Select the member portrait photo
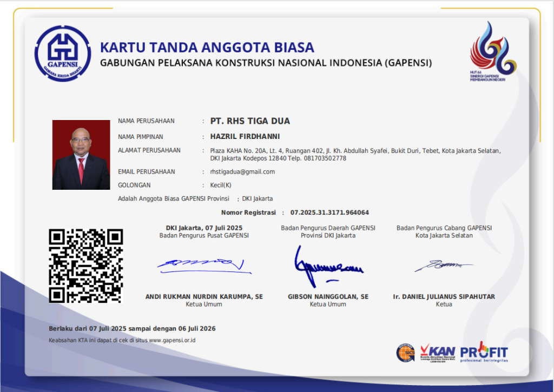 click(x=81, y=155)
